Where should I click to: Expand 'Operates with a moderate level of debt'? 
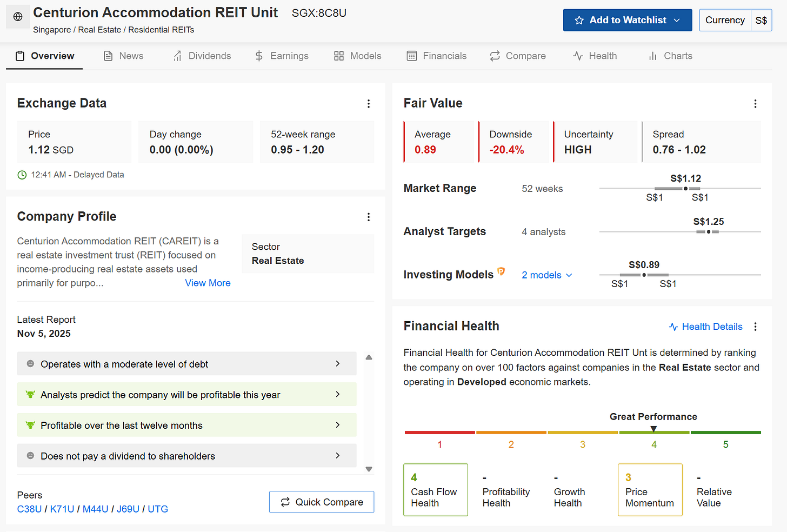click(187, 364)
